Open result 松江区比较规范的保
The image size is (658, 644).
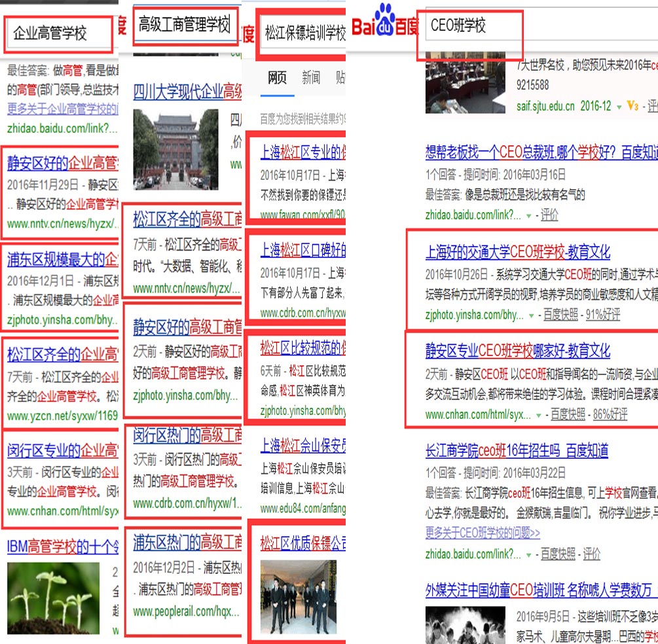[303, 348]
